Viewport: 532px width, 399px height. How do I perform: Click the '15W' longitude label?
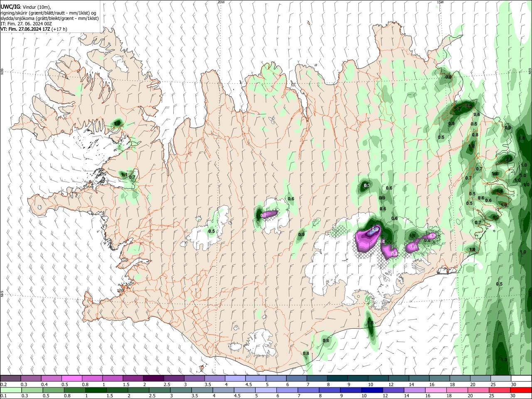440,2
